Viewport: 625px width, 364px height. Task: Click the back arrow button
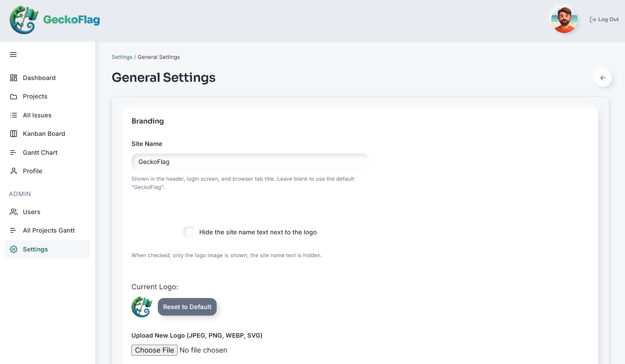coord(603,78)
